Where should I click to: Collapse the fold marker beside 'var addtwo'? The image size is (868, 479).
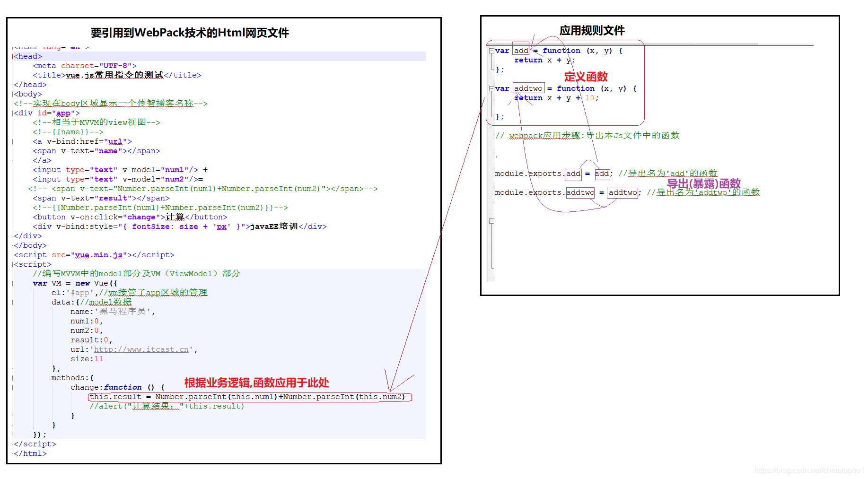tap(491, 88)
